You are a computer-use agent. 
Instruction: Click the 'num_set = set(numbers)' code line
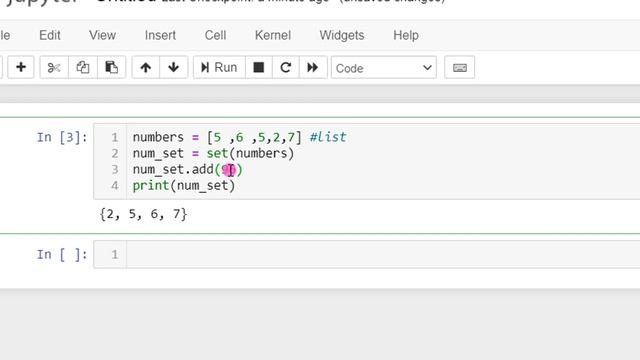click(213, 153)
